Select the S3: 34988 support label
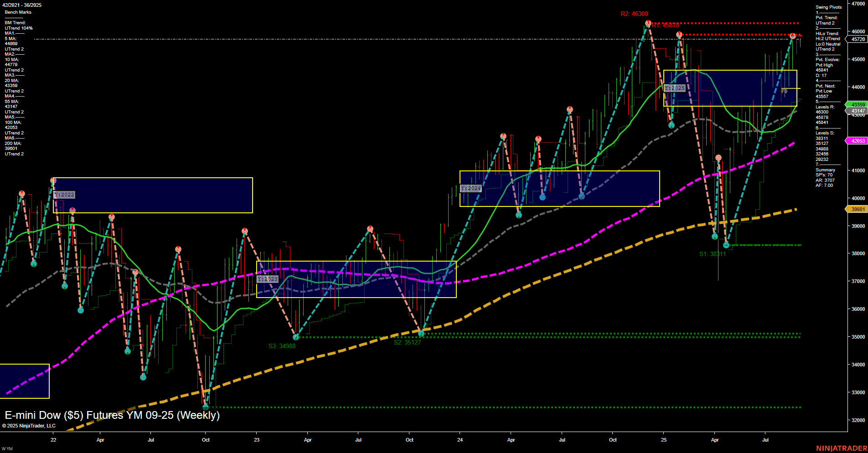 282,346
